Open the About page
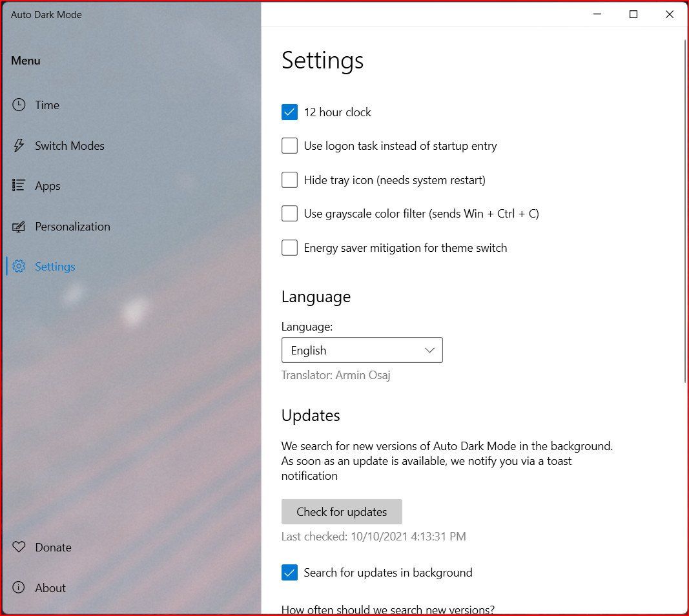Viewport: 689px width, 616px height. [50, 588]
